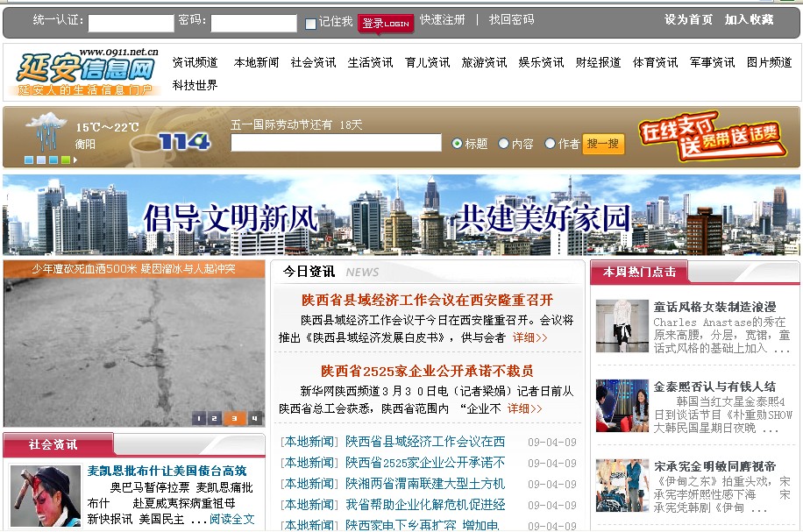Click the 延安信息网 site logo
803x532 pixels.
tap(84, 72)
